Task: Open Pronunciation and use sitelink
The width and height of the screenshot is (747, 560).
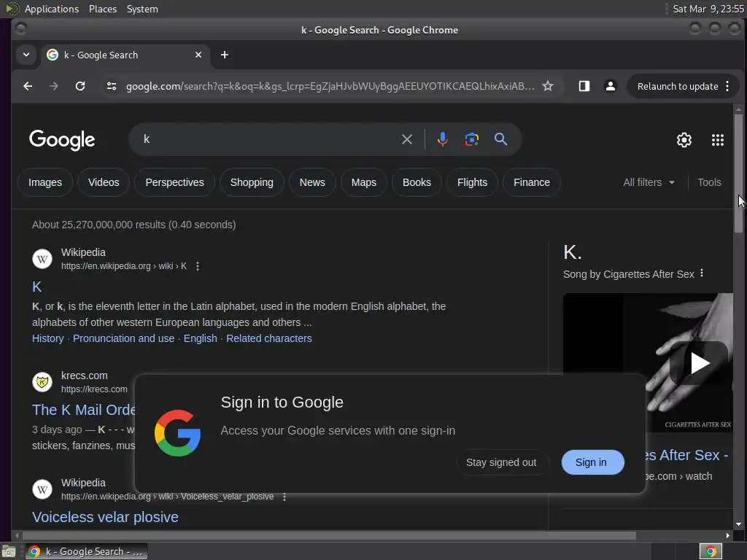Action: pos(123,338)
